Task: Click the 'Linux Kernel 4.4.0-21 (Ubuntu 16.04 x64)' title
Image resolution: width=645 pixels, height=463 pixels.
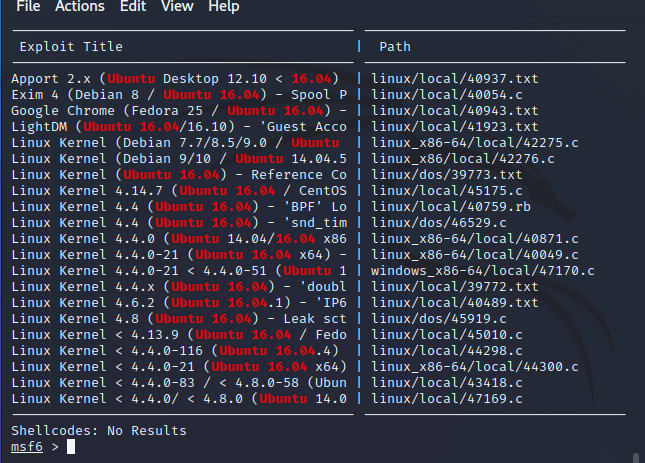Action: tap(179, 255)
